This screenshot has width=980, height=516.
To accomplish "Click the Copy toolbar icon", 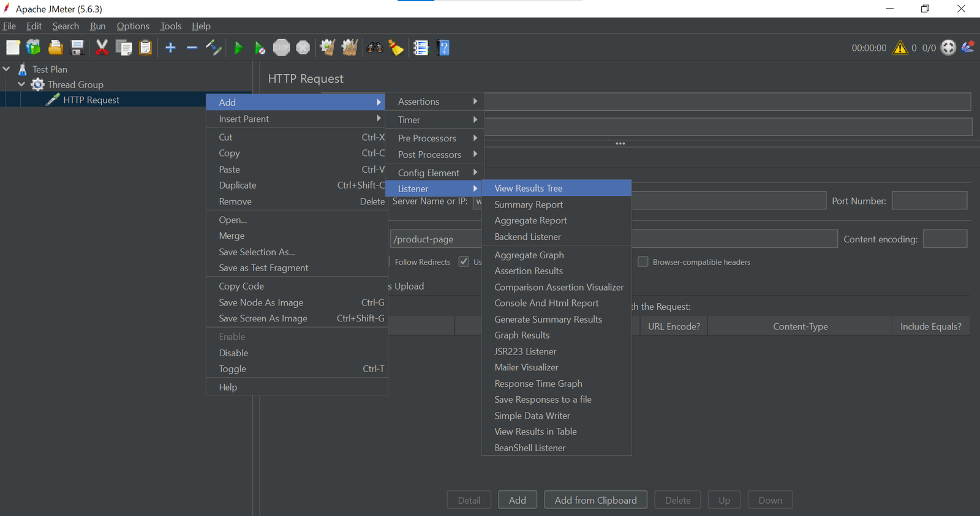I will point(124,48).
